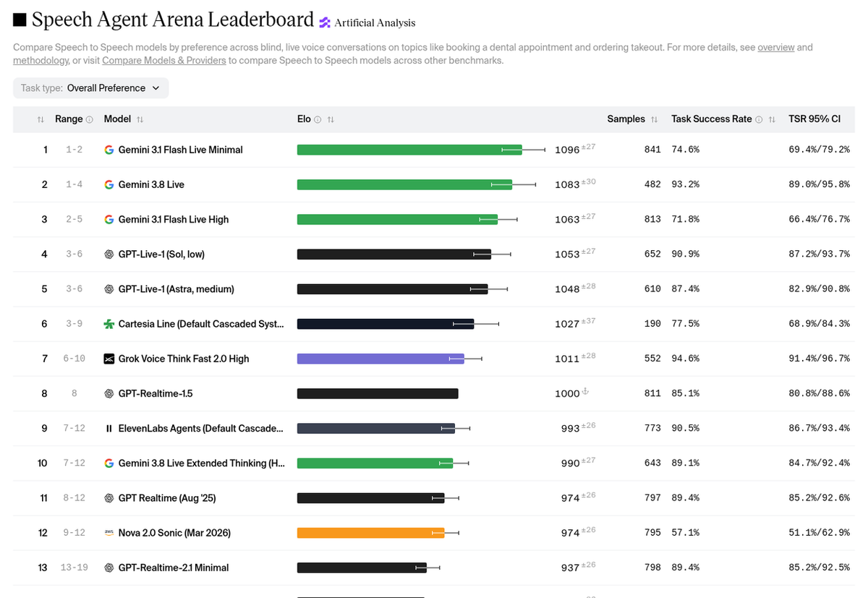Viewport: 868px width, 598px height.
Task: Click the black Elo bar in GPT-Realtime-1.5 row
Action: coord(378,393)
